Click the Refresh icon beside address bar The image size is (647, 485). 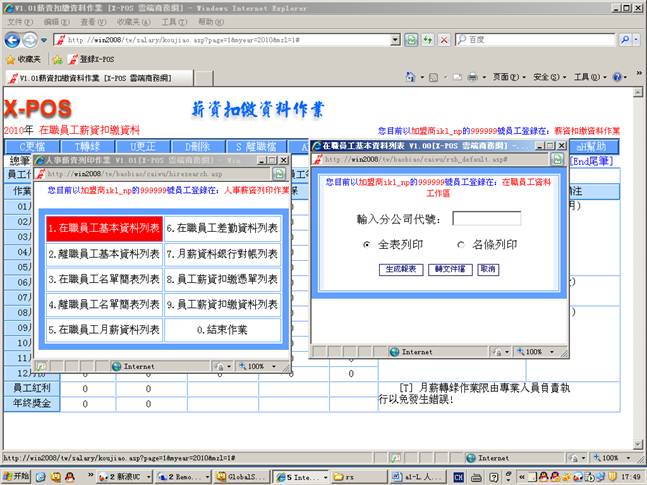pos(411,40)
